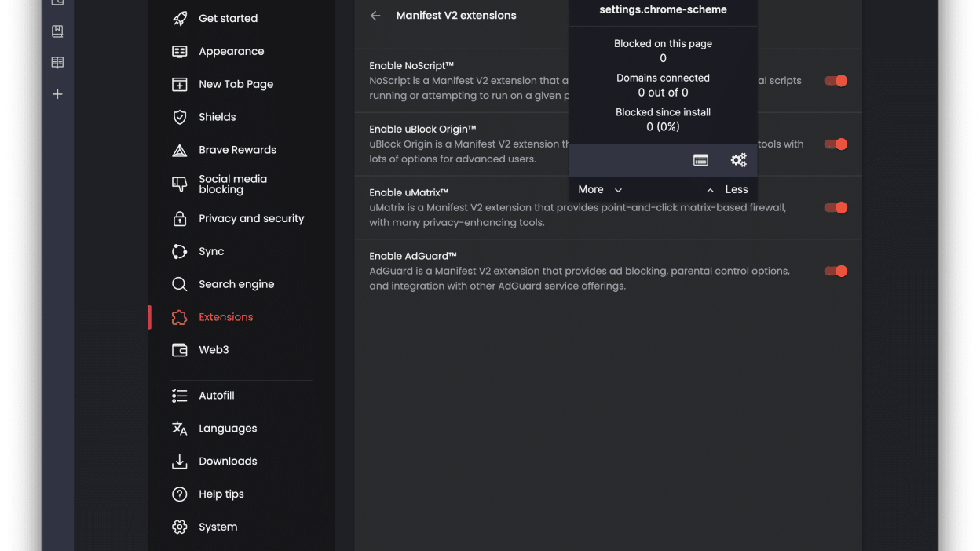Open the Privacy and security section
Viewport: 980px width, 551px height.
tap(250, 218)
